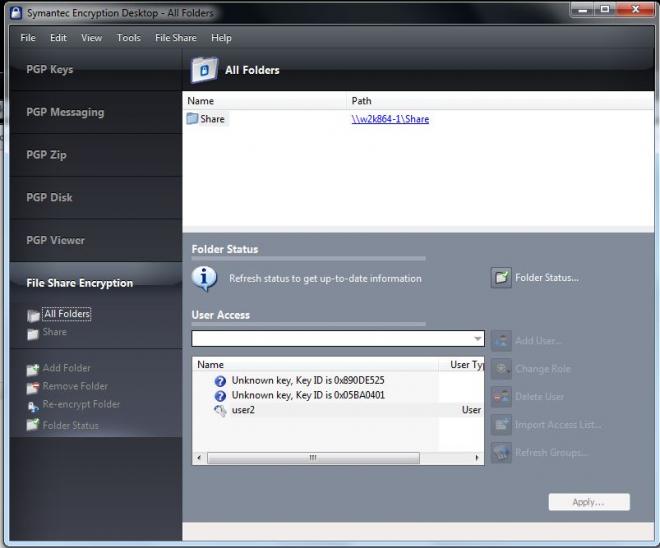Click Add User... button label
This screenshot has height=548, width=660.
538,341
